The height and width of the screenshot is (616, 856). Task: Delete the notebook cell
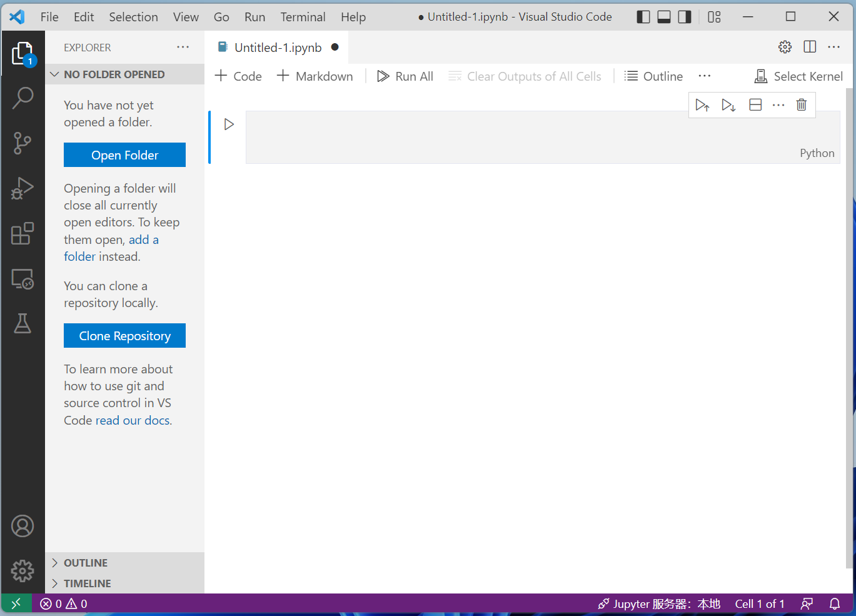tap(802, 105)
